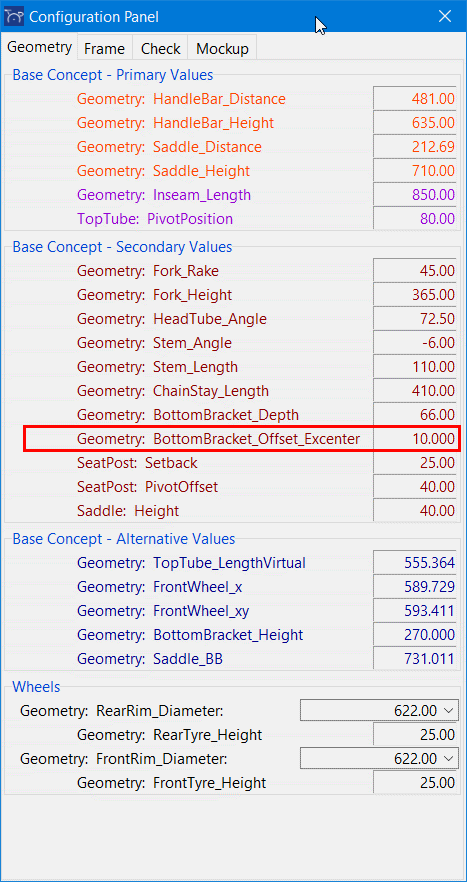The image size is (467, 882).
Task: Select the Geometry tab
Action: (x=39, y=47)
